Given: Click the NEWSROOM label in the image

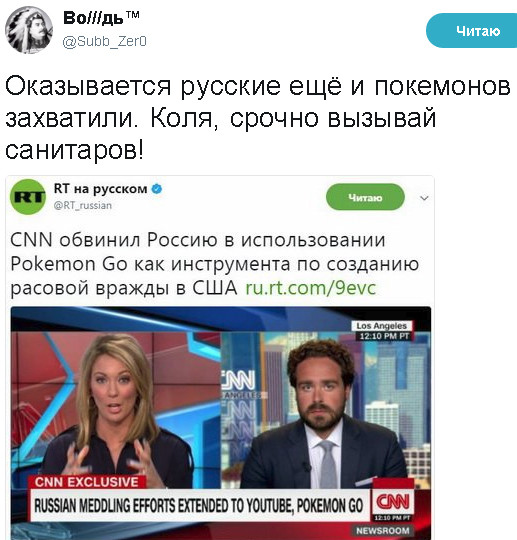Looking at the screenshot, I should point(382,531).
